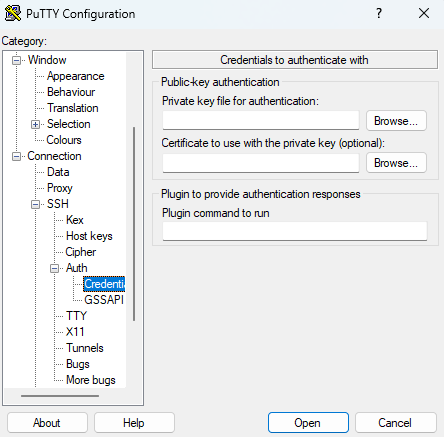Click the PuTTY icon in title bar
Viewport: 444px width, 437px height.
click(x=13, y=13)
